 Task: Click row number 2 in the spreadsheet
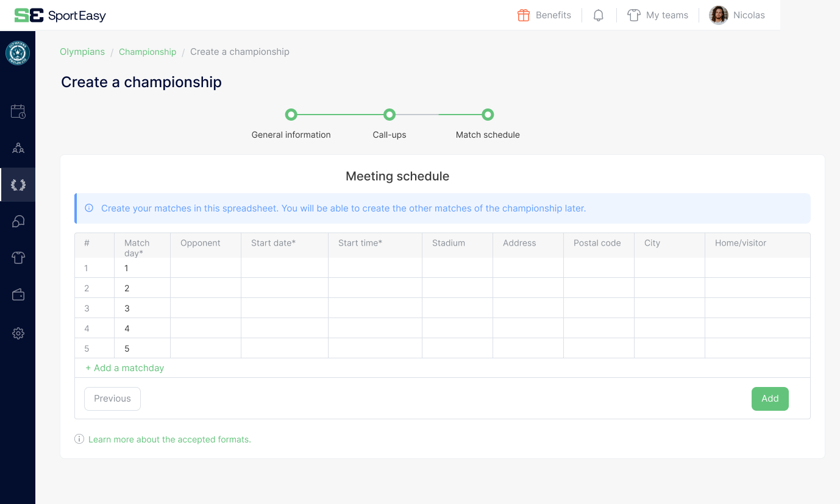pos(94,288)
